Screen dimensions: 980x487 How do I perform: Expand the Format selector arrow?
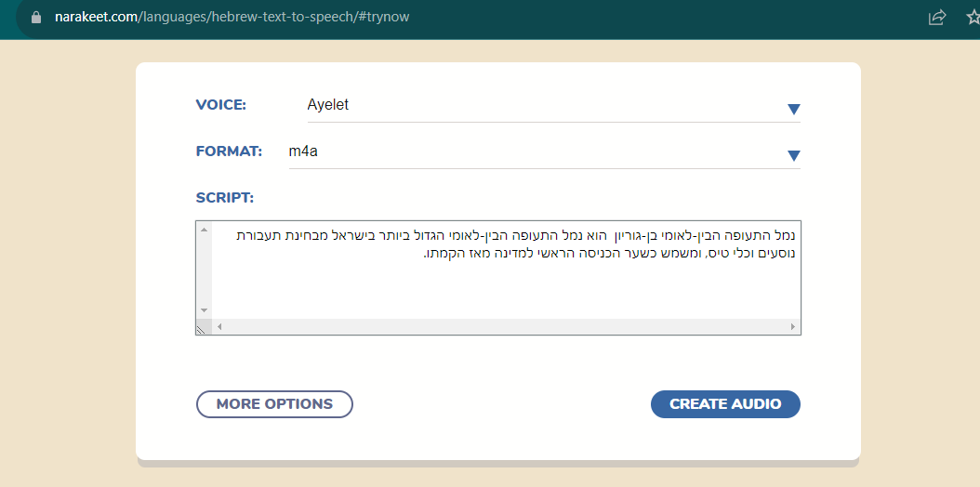[x=794, y=156]
